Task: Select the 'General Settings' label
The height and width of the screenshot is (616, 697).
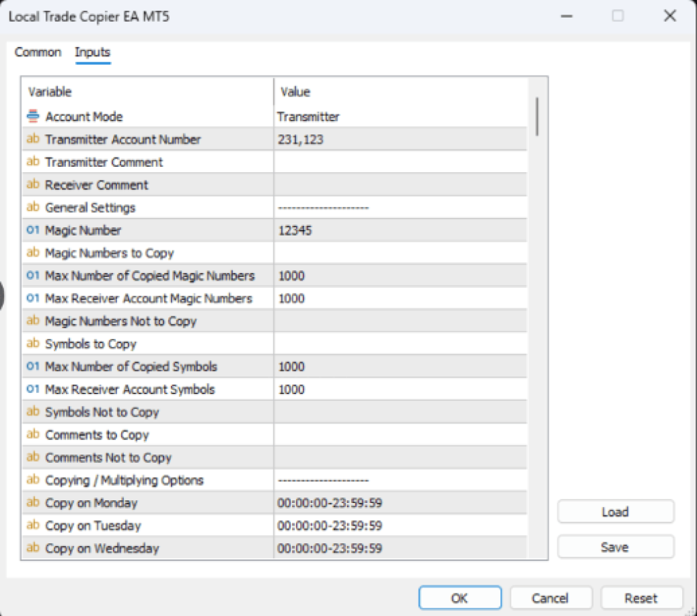Action: pos(91,208)
